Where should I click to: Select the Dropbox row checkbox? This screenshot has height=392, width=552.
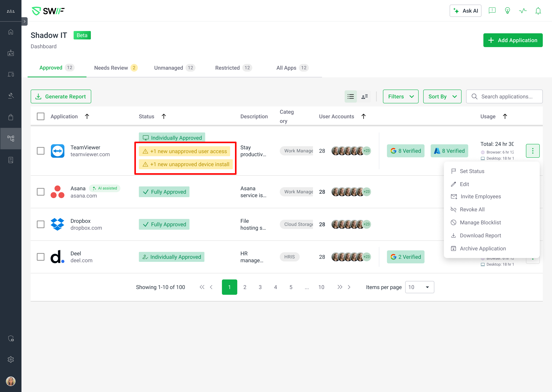(x=41, y=224)
